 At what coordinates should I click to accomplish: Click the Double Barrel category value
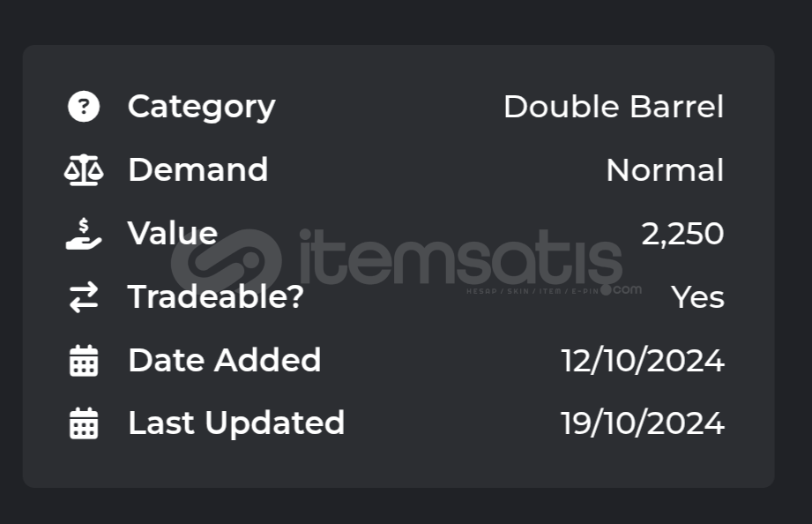(x=613, y=107)
